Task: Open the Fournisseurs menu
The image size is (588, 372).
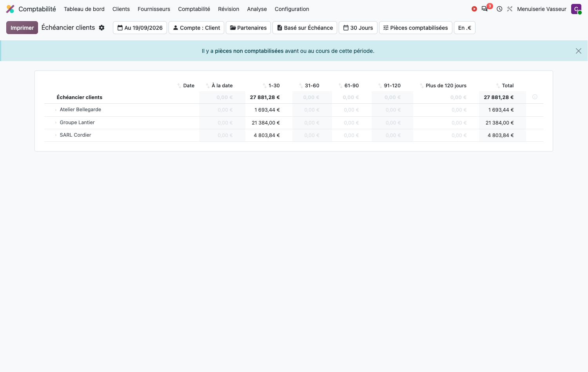Action: click(154, 9)
